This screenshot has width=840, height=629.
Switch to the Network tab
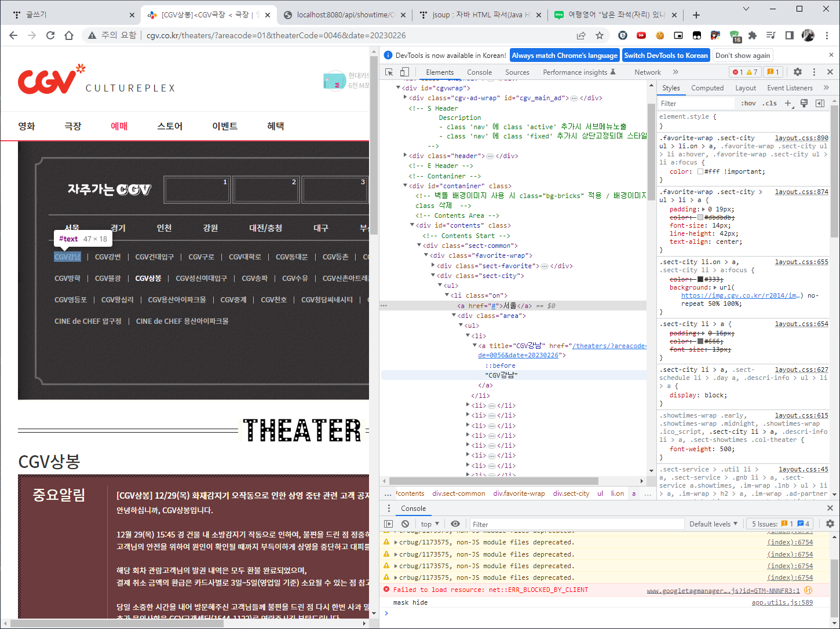648,72
